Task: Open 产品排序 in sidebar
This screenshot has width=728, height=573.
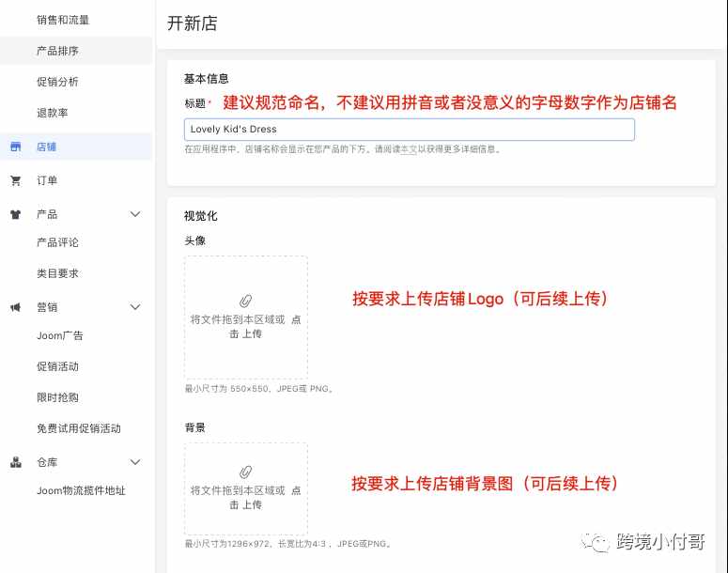Action: 57,51
